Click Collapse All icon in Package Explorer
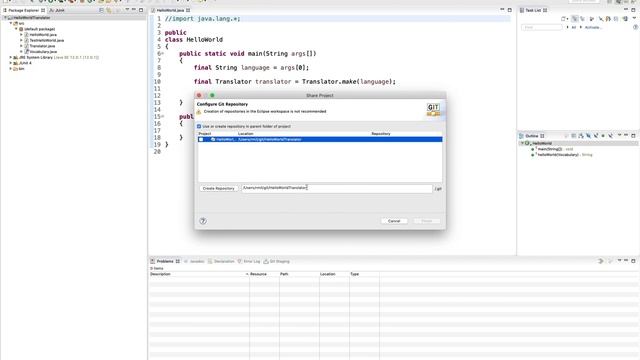 (x=101, y=10)
